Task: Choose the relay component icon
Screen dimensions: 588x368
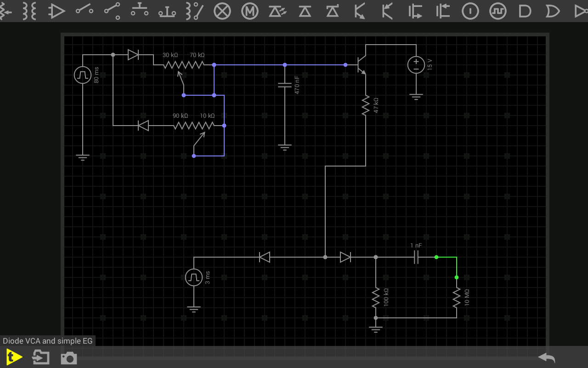Action: click(x=195, y=11)
